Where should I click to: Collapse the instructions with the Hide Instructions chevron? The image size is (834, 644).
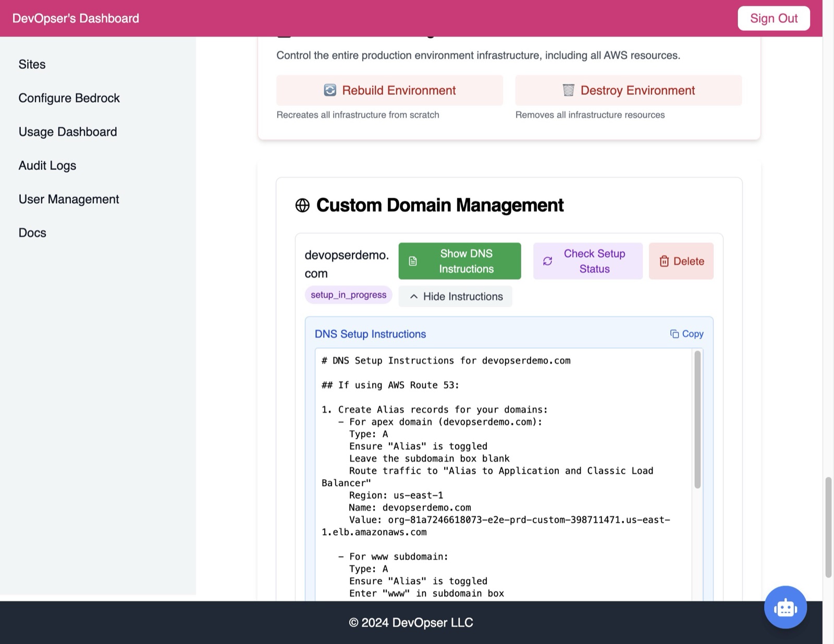tap(414, 296)
